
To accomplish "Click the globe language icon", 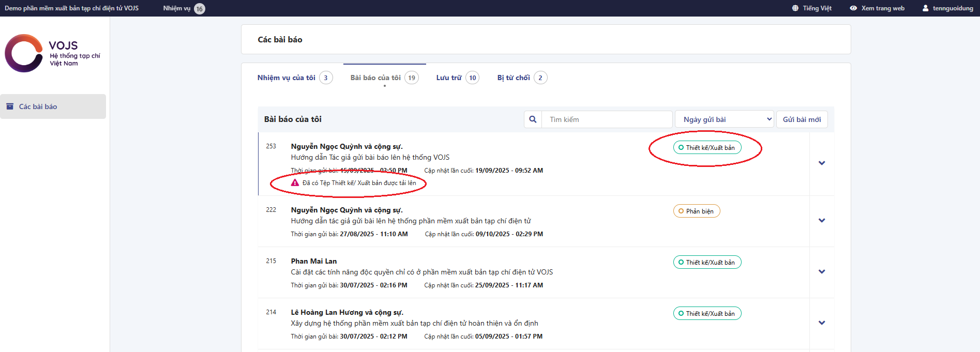I will (795, 8).
